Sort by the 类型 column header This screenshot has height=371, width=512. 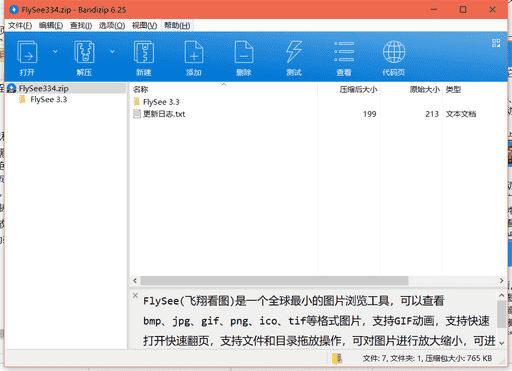(454, 89)
